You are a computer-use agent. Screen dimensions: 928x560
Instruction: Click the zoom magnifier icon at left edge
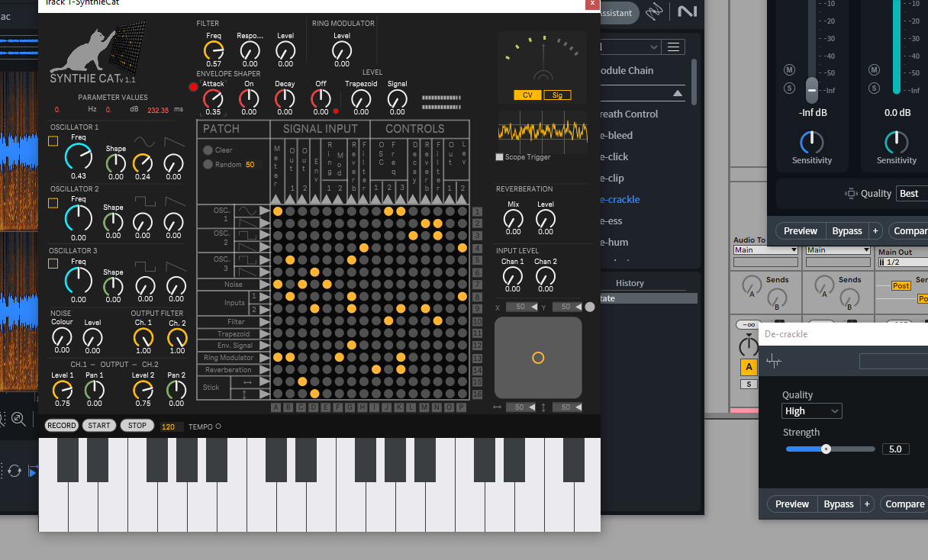pos(18,419)
